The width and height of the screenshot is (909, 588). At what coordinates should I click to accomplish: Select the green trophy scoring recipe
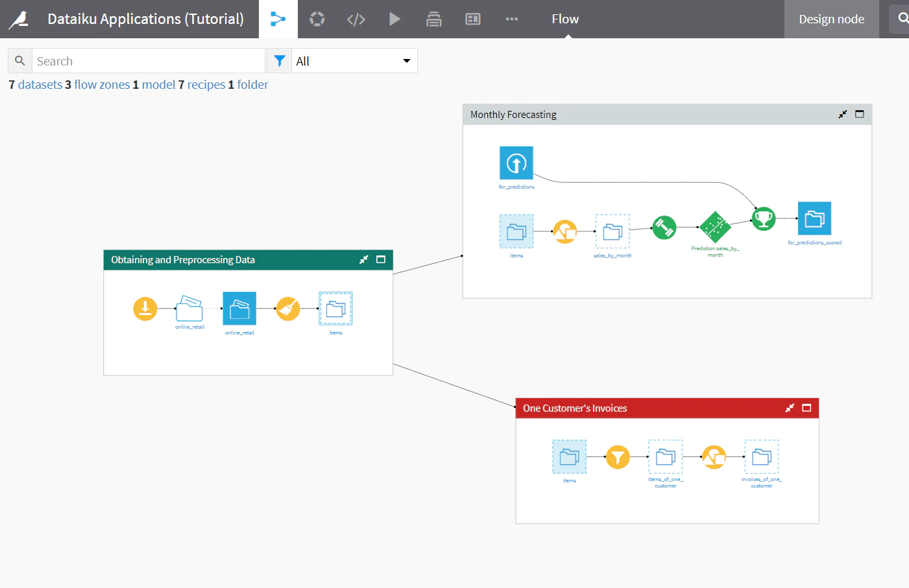point(764,219)
